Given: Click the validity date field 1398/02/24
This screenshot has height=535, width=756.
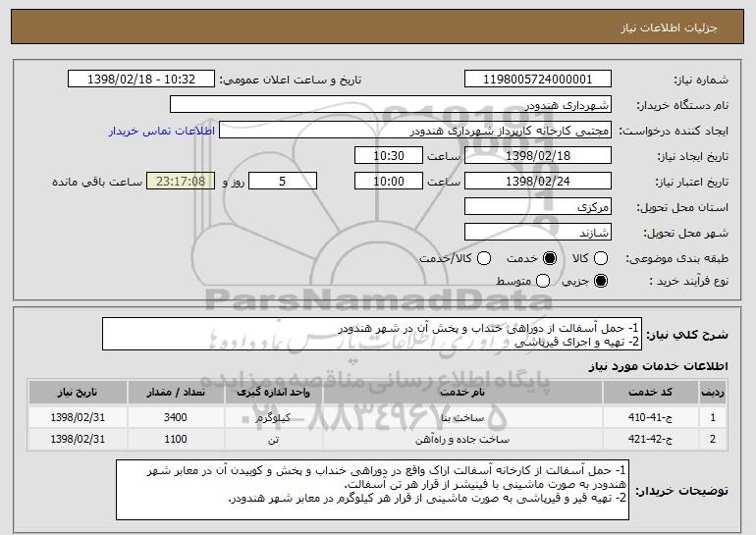Looking at the screenshot, I should pyautogui.click(x=538, y=182).
